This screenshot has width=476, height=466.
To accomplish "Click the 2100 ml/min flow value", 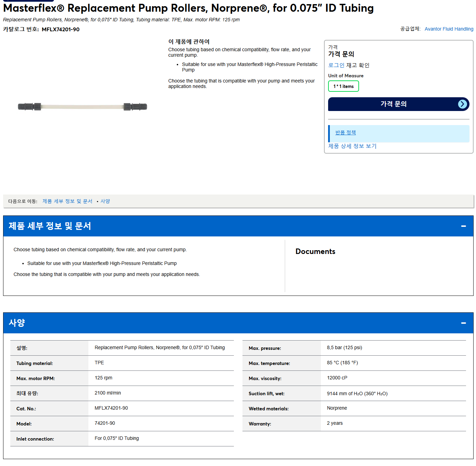I will 108,393.
